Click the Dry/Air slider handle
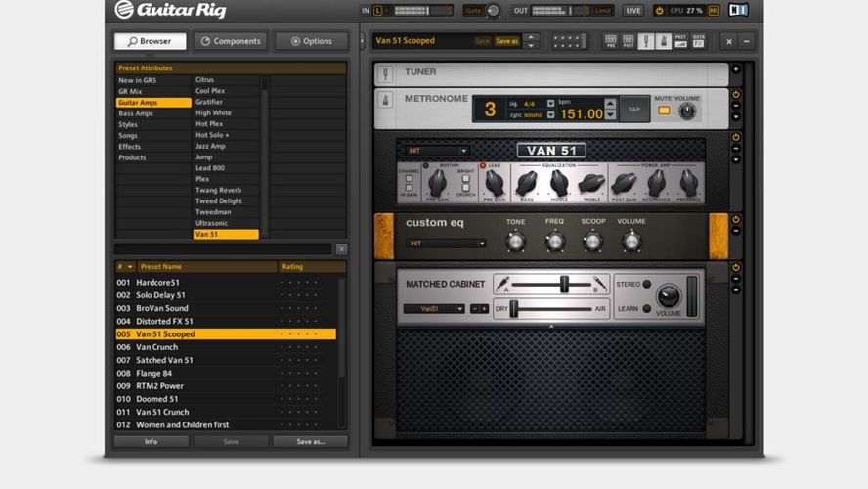Screen dimensions: 868x489 pyautogui.click(x=514, y=308)
